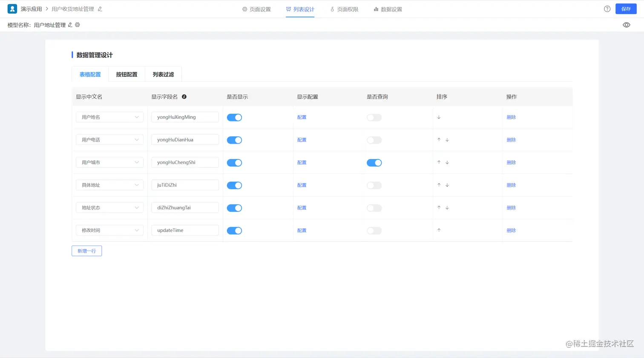Screen dimensions: 644x358
Task: Move 用户电话 row up with arrow
Action: 439,140
